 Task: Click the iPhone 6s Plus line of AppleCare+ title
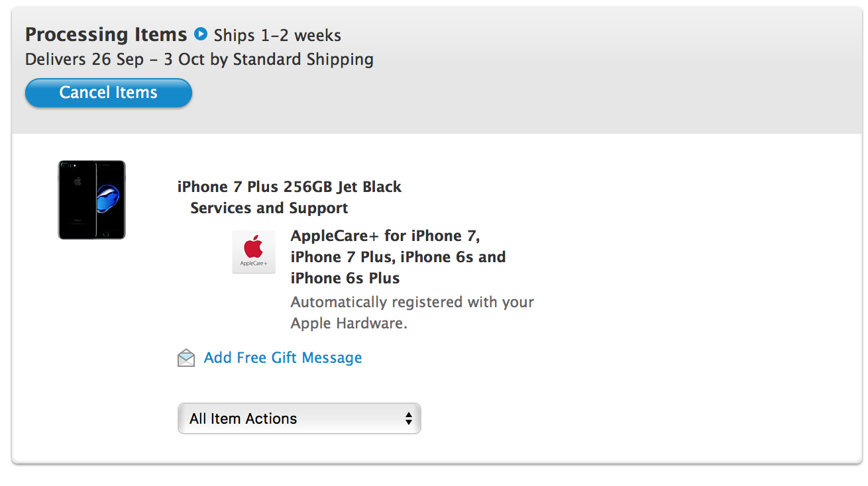point(345,278)
